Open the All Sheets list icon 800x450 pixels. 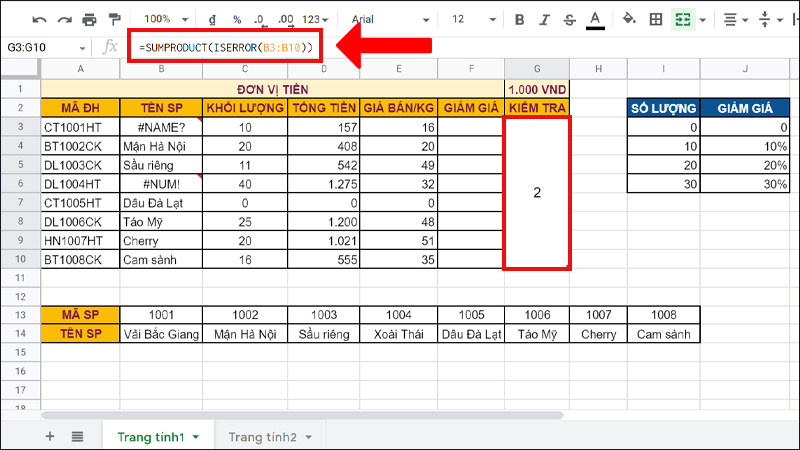click(x=77, y=437)
